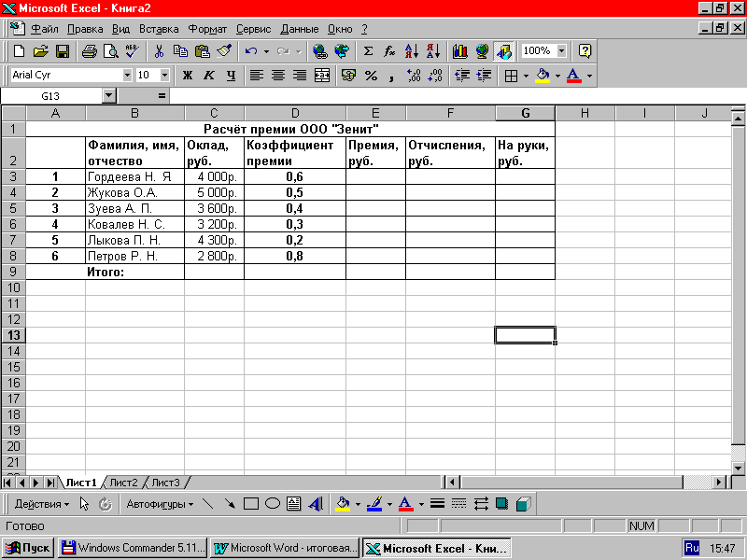Increase decimal places icon
Image resolution: width=747 pixels, height=560 pixels.
[414, 76]
